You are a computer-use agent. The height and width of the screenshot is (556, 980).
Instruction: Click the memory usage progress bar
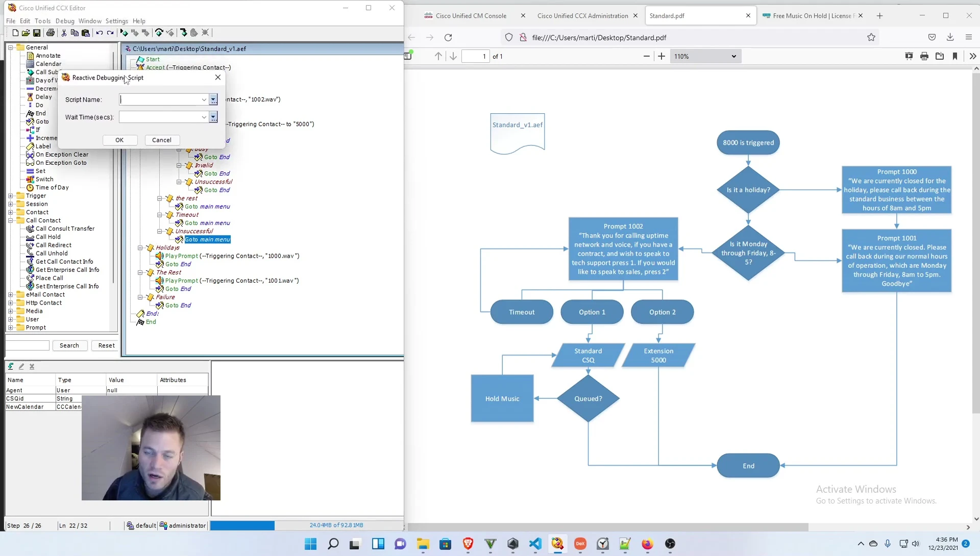point(306,525)
